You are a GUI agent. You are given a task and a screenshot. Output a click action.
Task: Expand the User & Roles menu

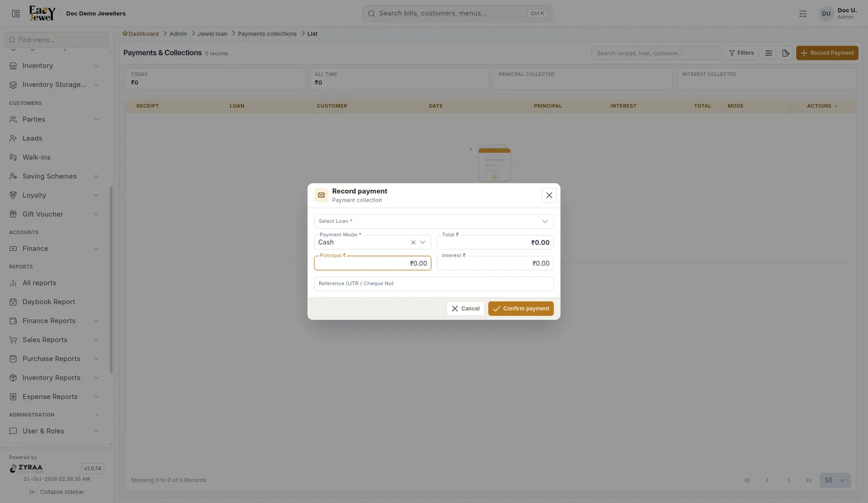coord(54,431)
